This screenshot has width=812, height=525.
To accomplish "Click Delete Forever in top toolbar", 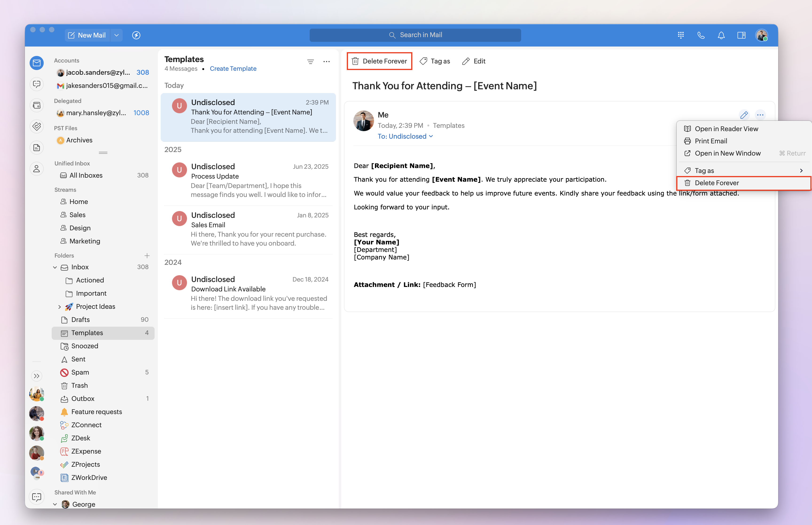I will coord(379,61).
